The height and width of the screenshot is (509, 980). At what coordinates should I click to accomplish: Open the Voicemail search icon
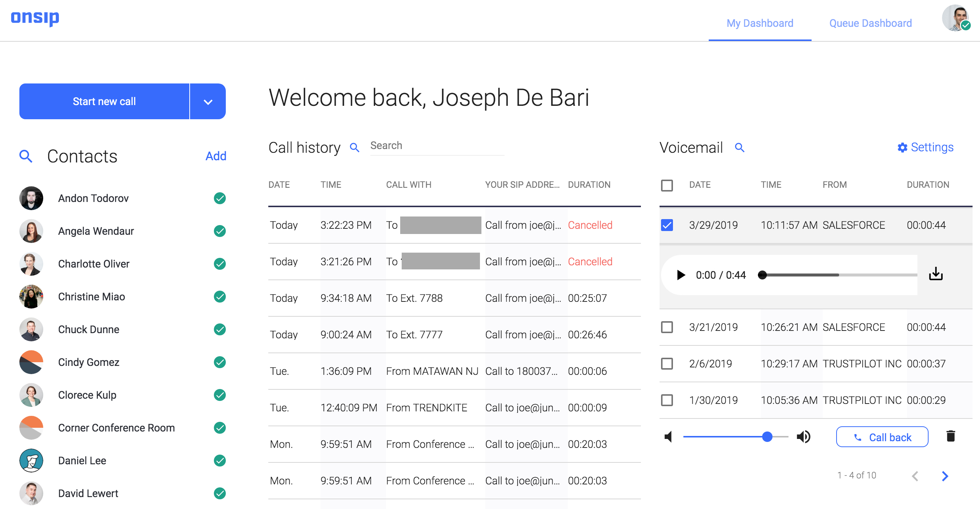click(740, 147)
